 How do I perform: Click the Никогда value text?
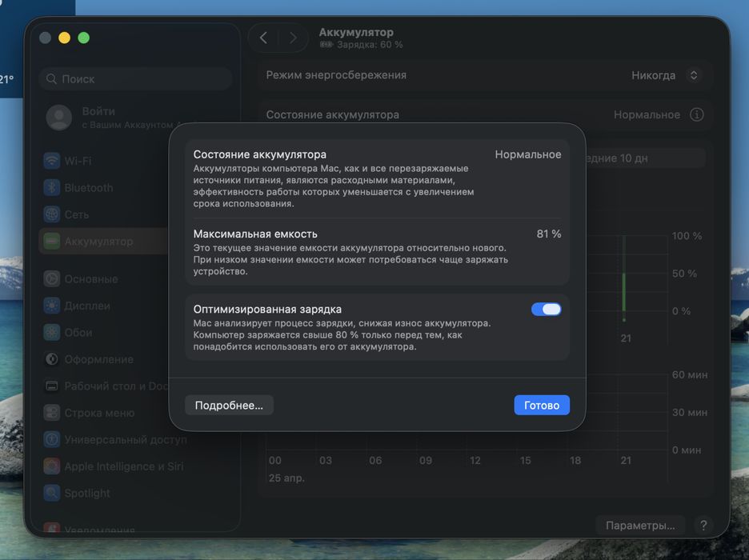pos(653,75)
